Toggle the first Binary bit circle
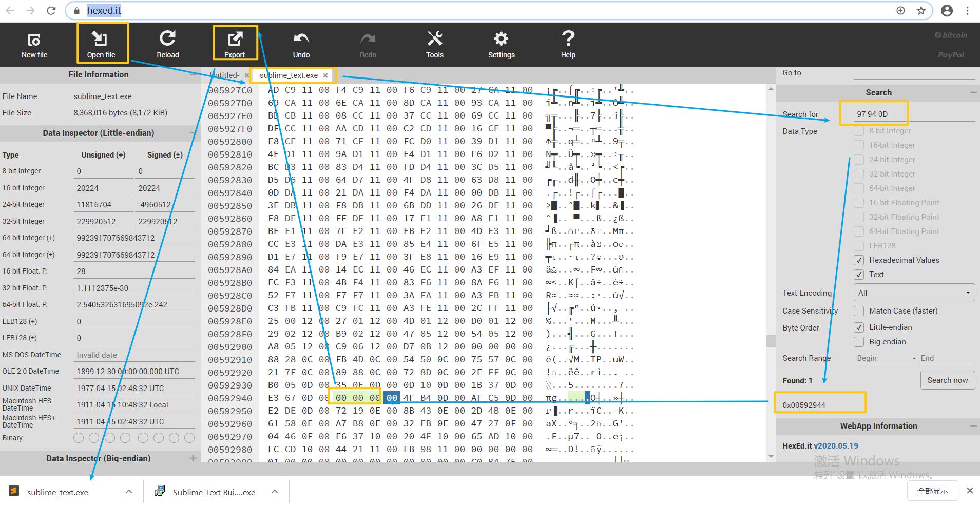Viewport: 980px width, 505px height. pos(79,438)
